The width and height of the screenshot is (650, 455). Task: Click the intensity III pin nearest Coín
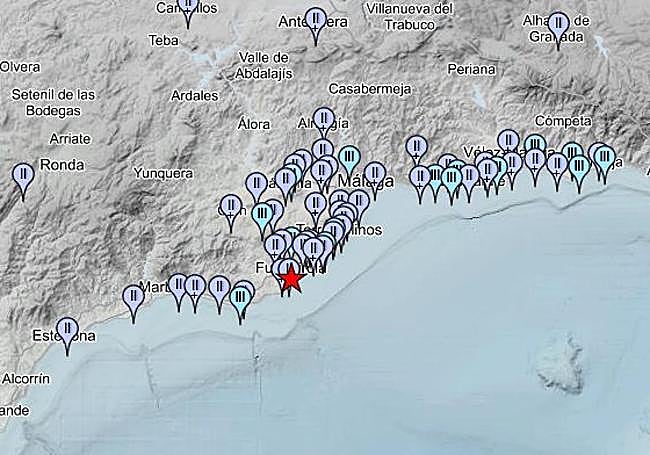pos(262,213)
